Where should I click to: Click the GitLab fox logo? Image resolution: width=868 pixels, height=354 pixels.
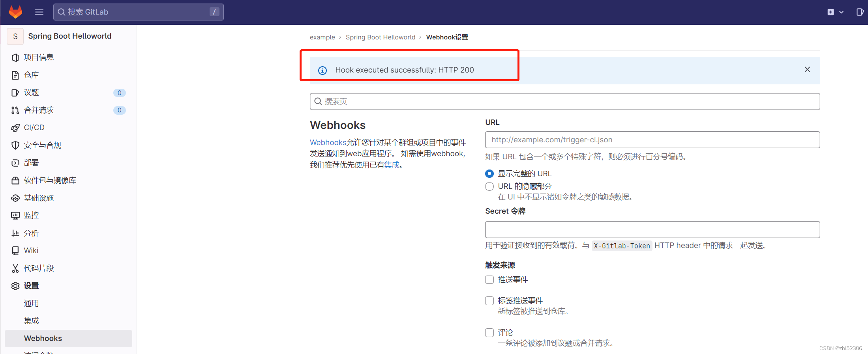[x=16, y=12]
